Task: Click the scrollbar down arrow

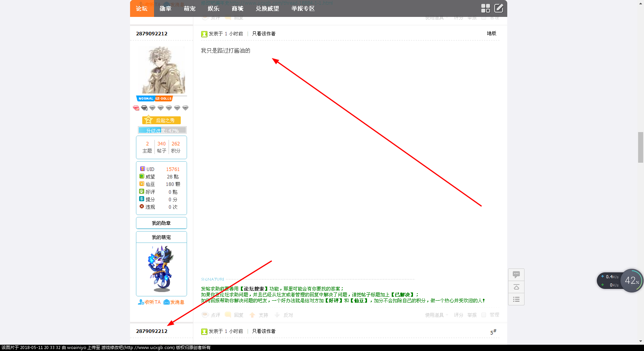Action: (640, 341)
